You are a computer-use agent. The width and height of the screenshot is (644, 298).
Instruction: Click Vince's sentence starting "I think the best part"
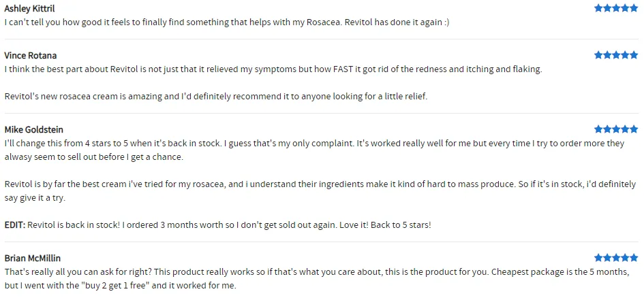pyautogui.click(x=273, y=69)
